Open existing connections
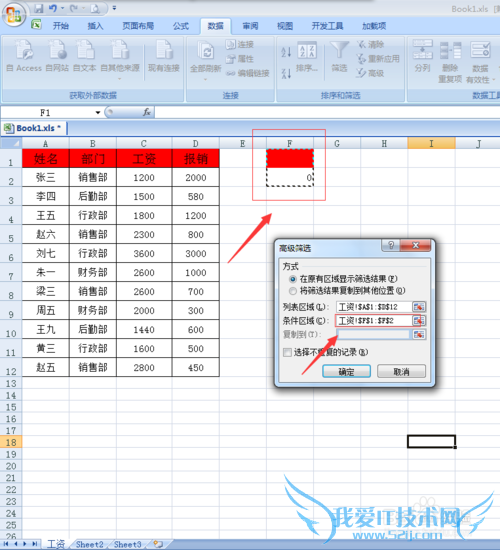The width and height of the screenshot is (500, 550). click(x=164, y=56)
